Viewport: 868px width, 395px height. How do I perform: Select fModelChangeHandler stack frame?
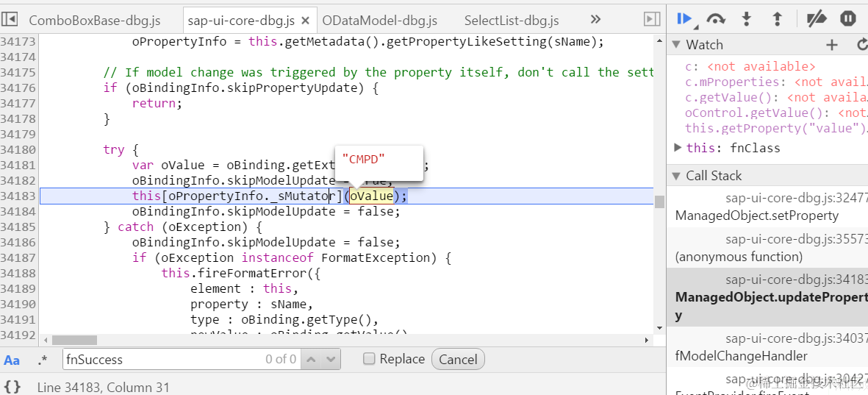coord(767,346)
